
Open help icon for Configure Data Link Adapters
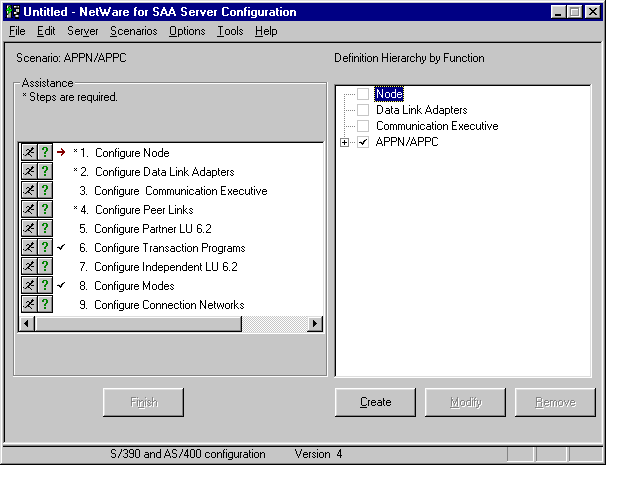(44, 172)
